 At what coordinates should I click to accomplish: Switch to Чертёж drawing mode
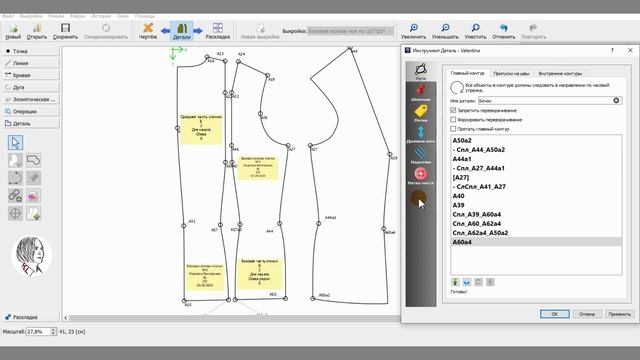click(x=148, y=31)
